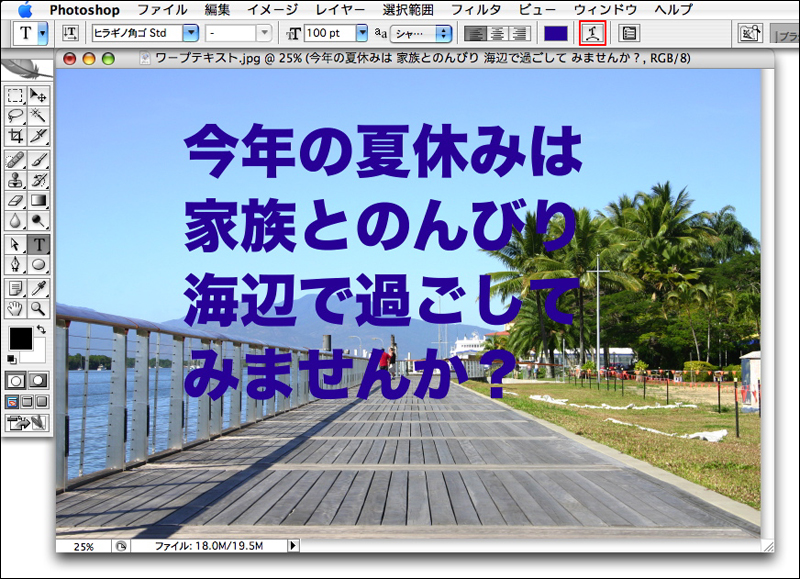Open the character and paragraph palette

[x=629, y=33]
